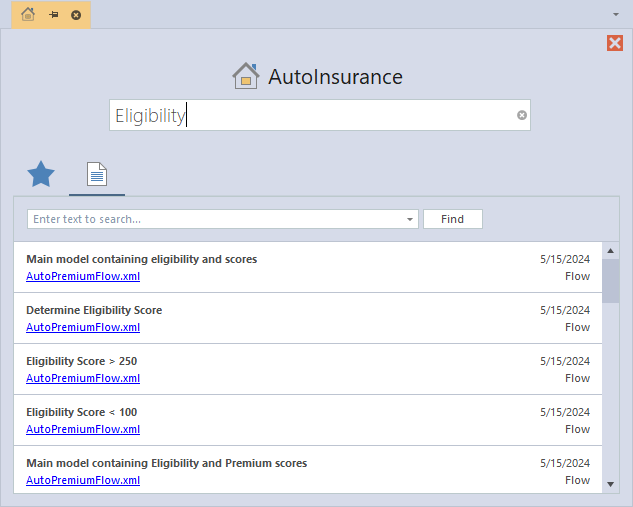The width and height of the screenshot is (633, 507).
Task: Open the home icon in the tab
Action: coord(28,15)
